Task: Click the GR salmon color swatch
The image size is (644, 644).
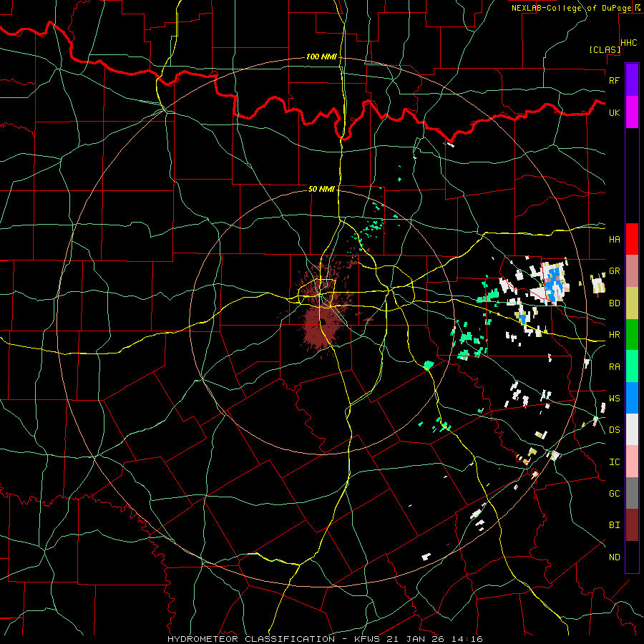Action: [632, 271]
